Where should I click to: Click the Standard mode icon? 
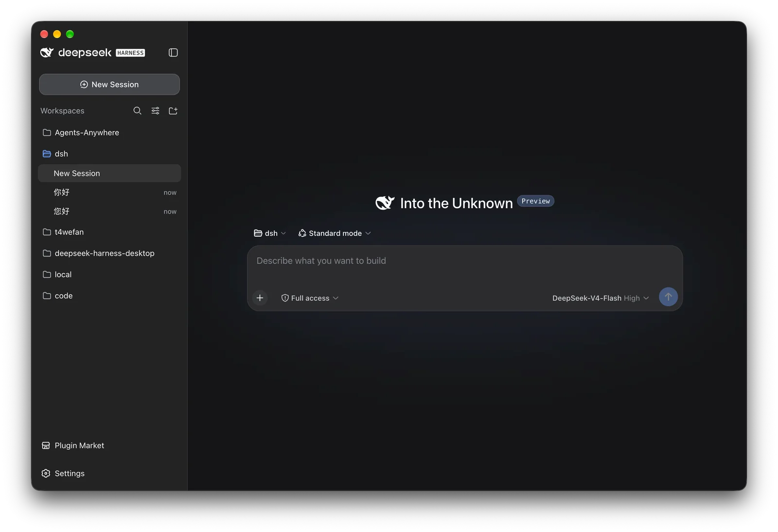[302, 233]
